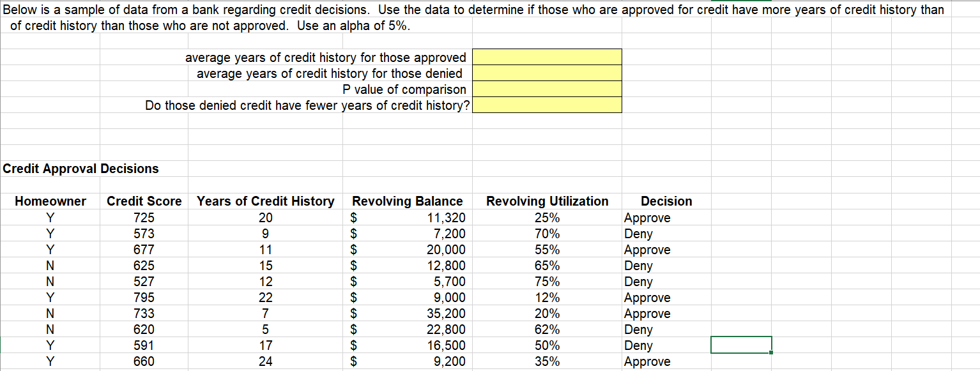Select the Revolving Balance column header
980x371 pixels.
coord(408,201)
